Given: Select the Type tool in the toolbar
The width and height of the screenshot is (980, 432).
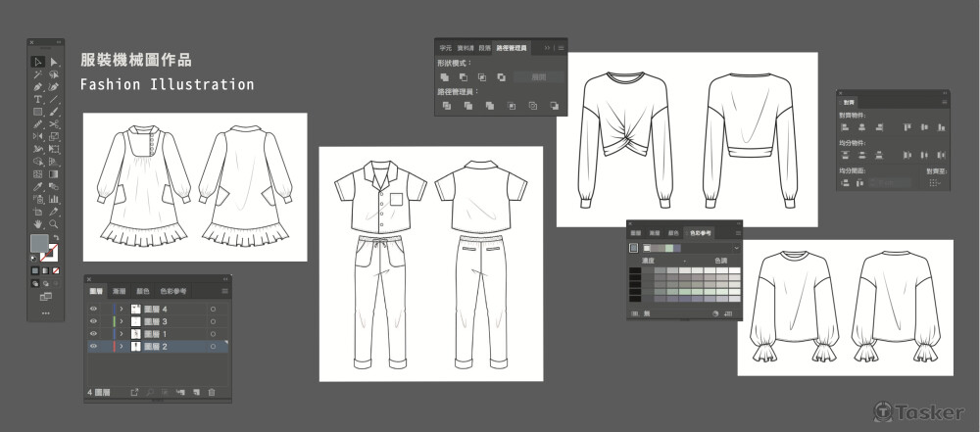Looking at the screenshot, I should [x=37, y=99].
